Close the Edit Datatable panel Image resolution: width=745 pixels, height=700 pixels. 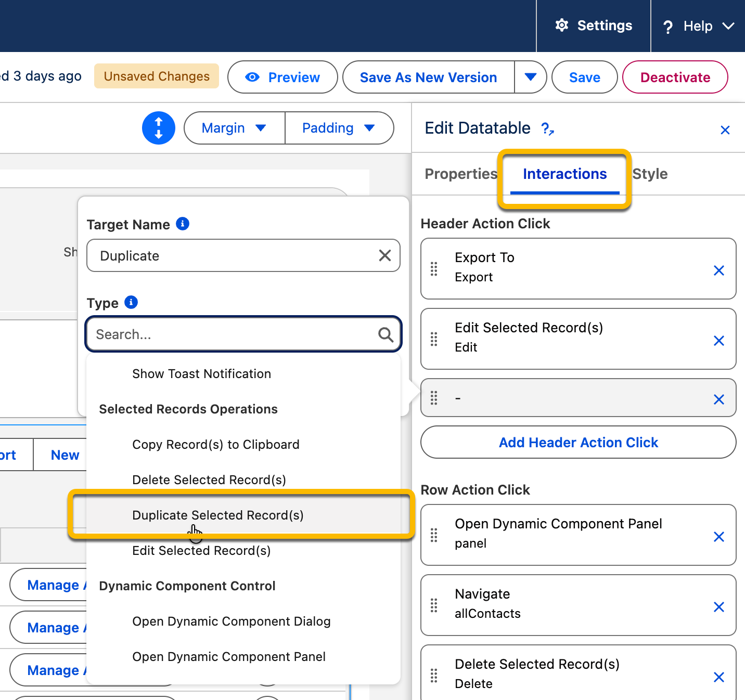pyautogui.click(x=725, y=130)
